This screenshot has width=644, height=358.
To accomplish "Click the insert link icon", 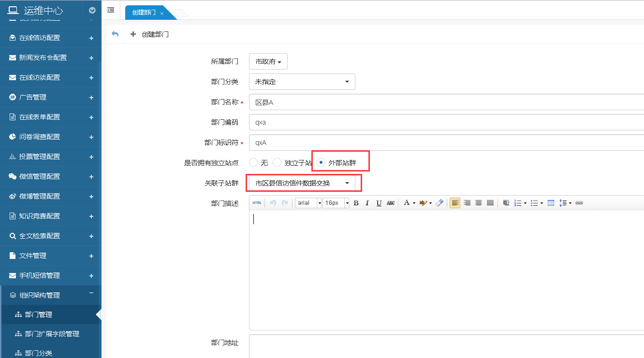I will 579,203.
